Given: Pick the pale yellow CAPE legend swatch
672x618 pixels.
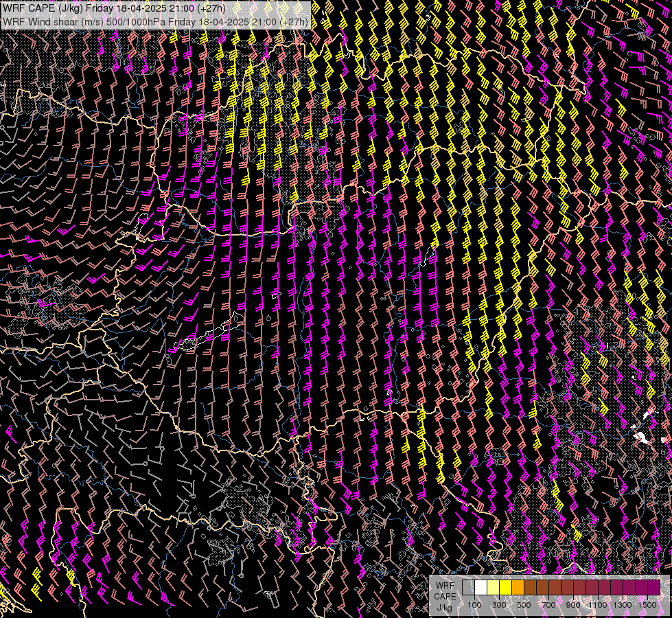Looking at the screenshot, I should click(x=494, y=588).
